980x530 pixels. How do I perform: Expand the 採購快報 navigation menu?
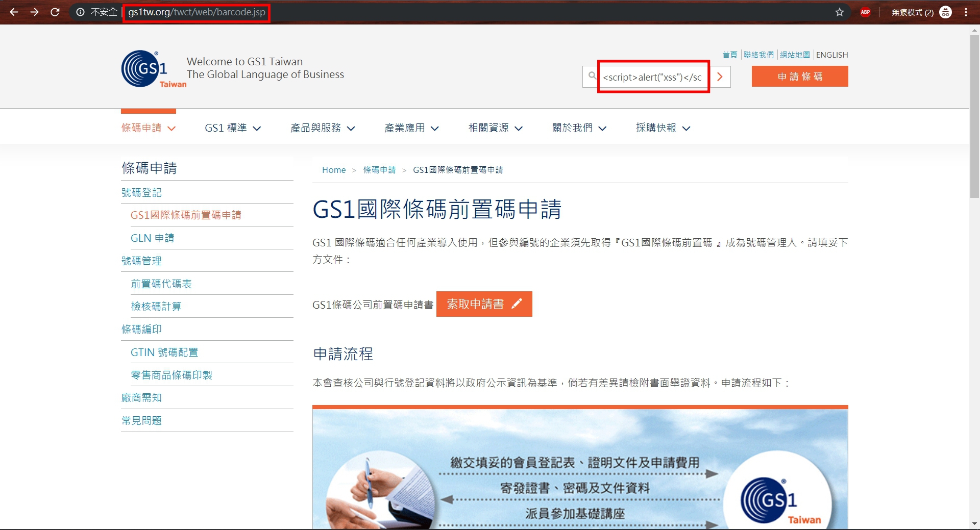pos(663,128)
